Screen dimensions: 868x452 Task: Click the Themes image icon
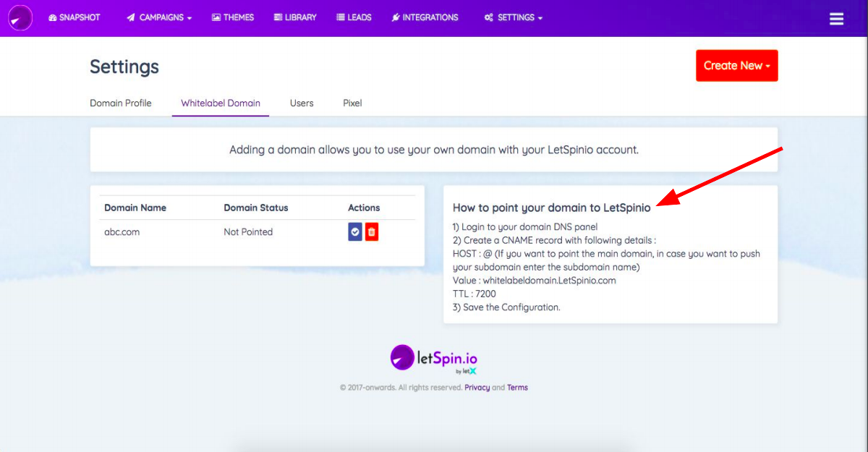[x=216, y=17]
